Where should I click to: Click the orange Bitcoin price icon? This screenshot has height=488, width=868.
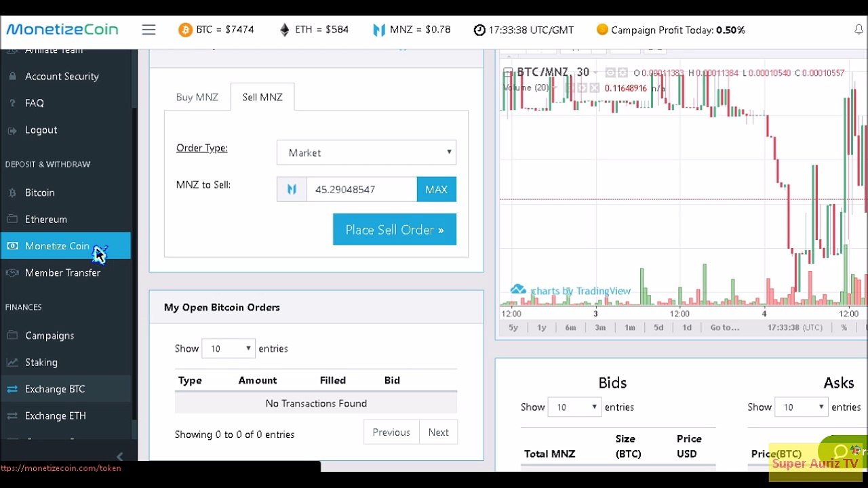185,30
